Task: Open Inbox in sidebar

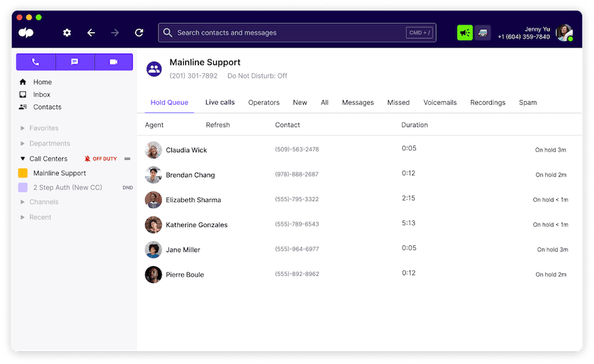Action: point(41,94)
